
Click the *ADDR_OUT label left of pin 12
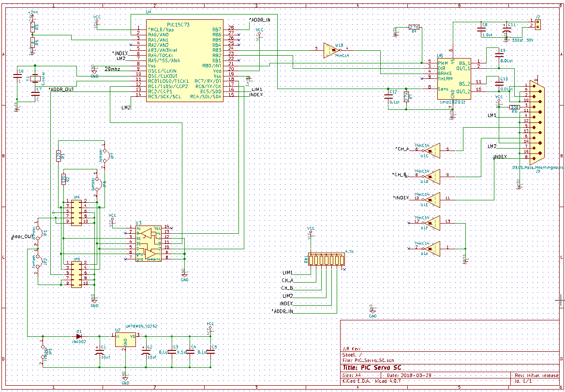tap(61, 89)
